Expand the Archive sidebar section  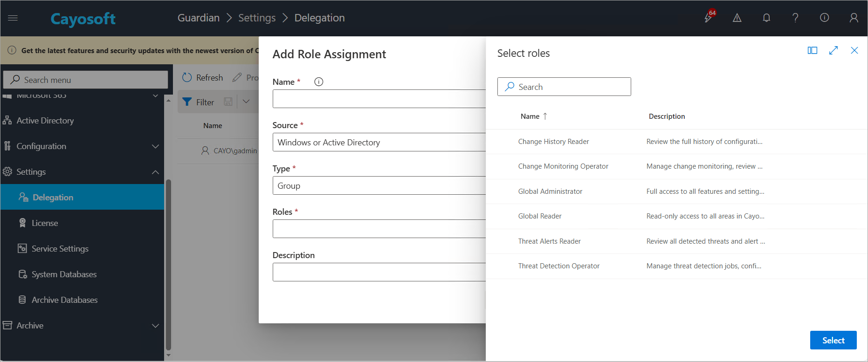tap(155, 326)
